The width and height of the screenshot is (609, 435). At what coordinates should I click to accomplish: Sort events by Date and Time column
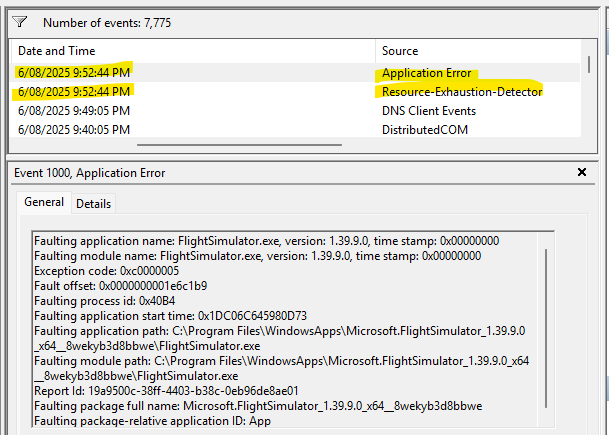coord(57,50)
